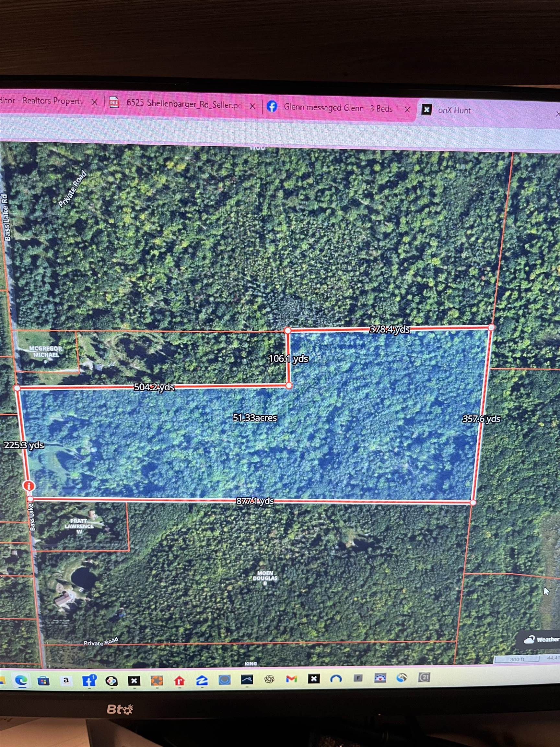Open the Amazon app on the taskbar
Image resolution: width=560 pixels, height=747 pixels.
tap(65, 681)
